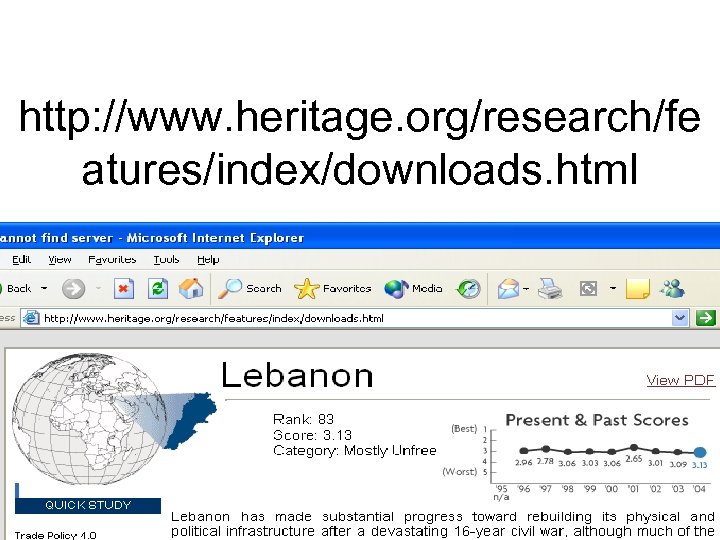The image size is (720, 540).
Task: Click the Lebanon heading
Action: (x=297, y=376)
